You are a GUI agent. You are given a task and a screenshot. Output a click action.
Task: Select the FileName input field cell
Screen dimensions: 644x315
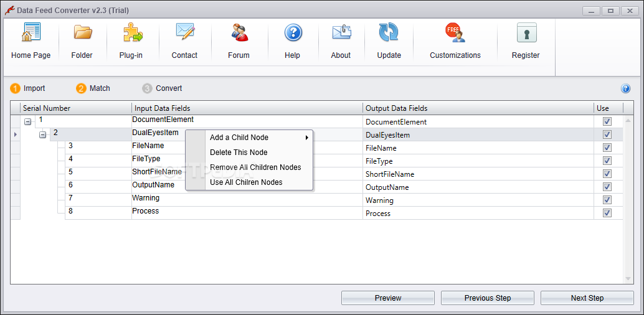pos(247,148)
